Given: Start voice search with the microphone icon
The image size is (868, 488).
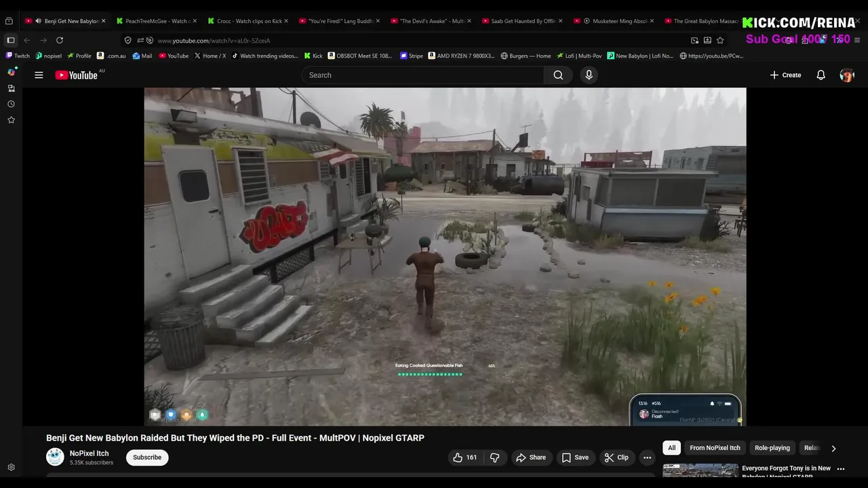Looking at the screenshot, I should coord(589,75).
